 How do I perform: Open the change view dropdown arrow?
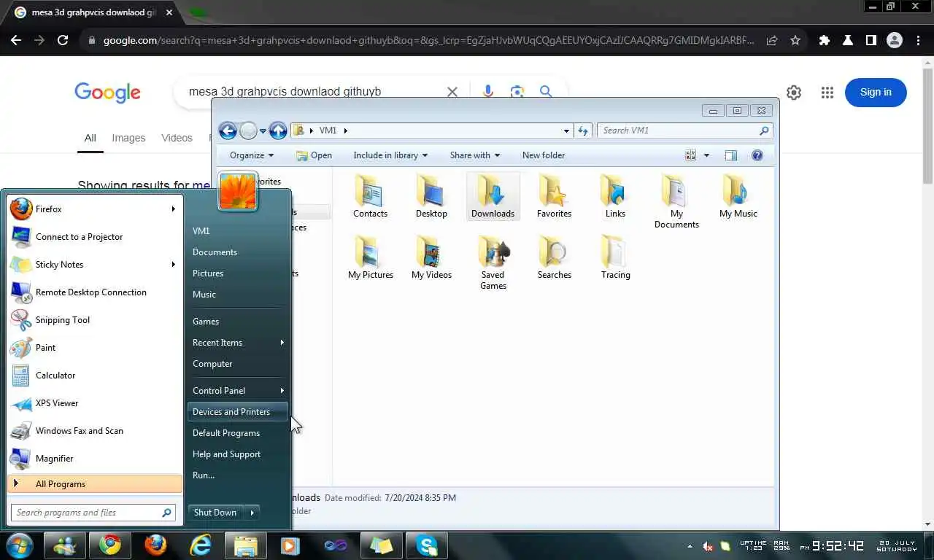coord(706,155)
